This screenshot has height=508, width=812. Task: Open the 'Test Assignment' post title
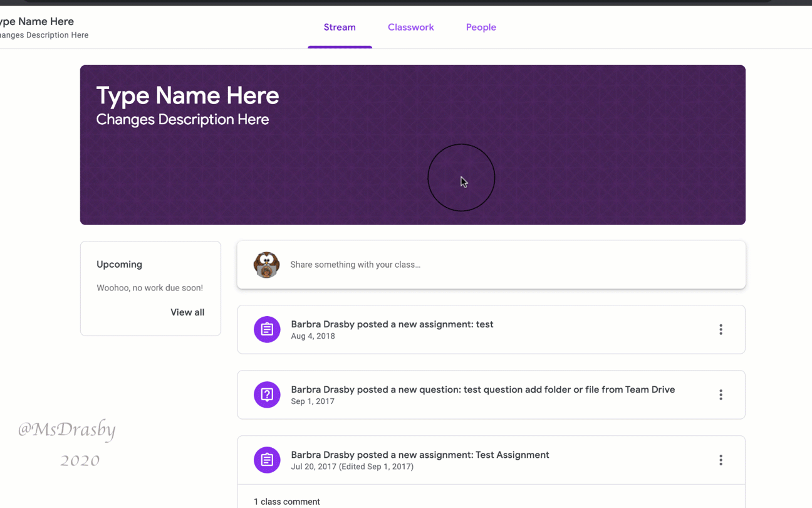pyautogui.click(x=420, y=455)
